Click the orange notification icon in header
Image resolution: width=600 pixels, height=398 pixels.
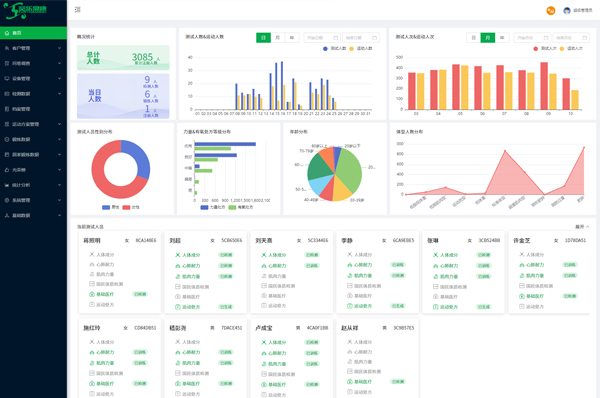[551, 11]
